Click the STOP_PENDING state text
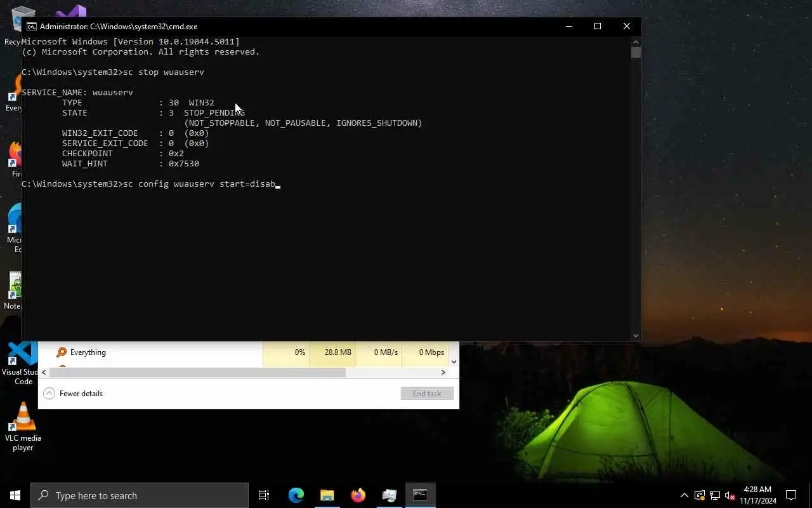 pyautogui.click(x=214, y=113)
